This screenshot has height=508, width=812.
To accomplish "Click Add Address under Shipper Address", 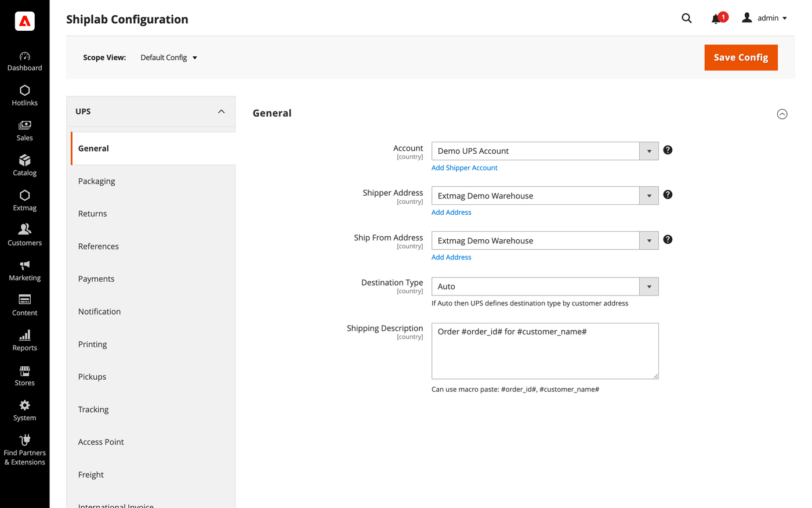I will [451, 212].
